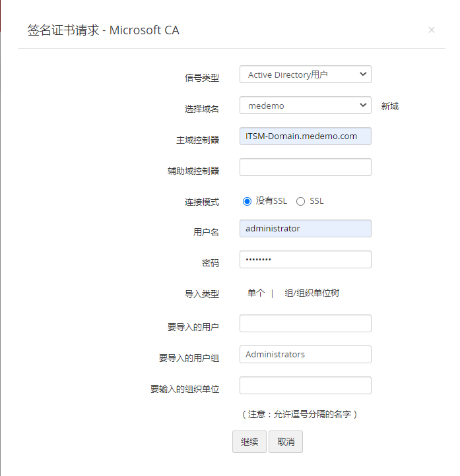Close the 签名证书请求 dialog
The height and width of the screenshot is (476, 460).
coord(431,30)
